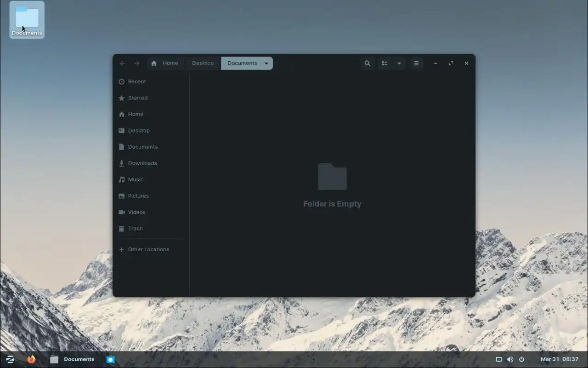Click the Documents breadcrumb in path bar
The width and height of the screenshot is (588, 368).
pyautogui.click(x=242, y=63)
